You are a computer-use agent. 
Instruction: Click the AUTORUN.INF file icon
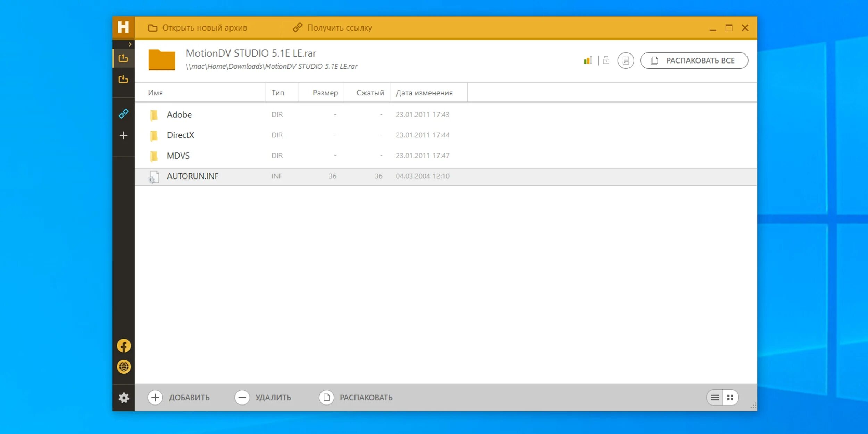[154, 177]
